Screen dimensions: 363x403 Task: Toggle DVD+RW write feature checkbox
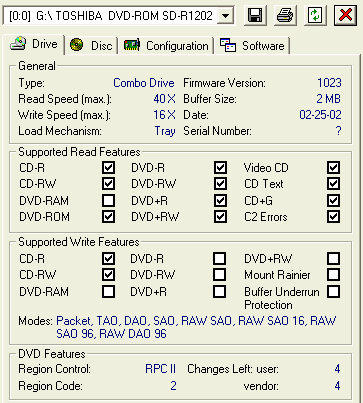(x=333, y=259)
